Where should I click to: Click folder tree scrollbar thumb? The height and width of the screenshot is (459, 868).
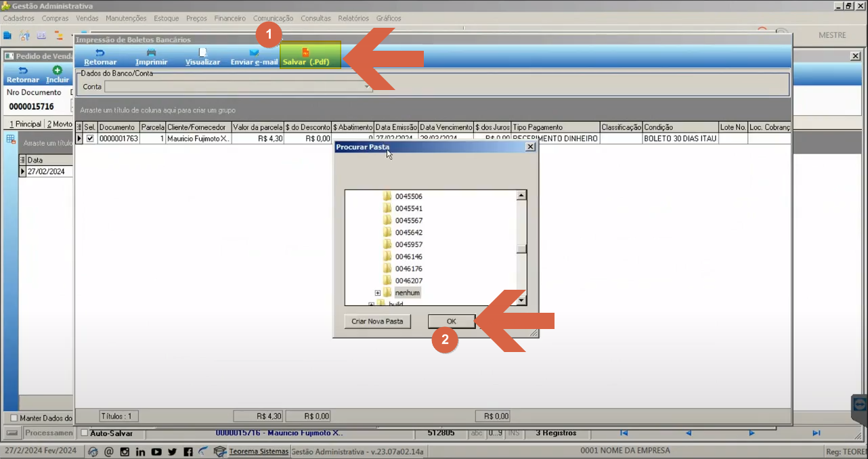tap(521, 248)
